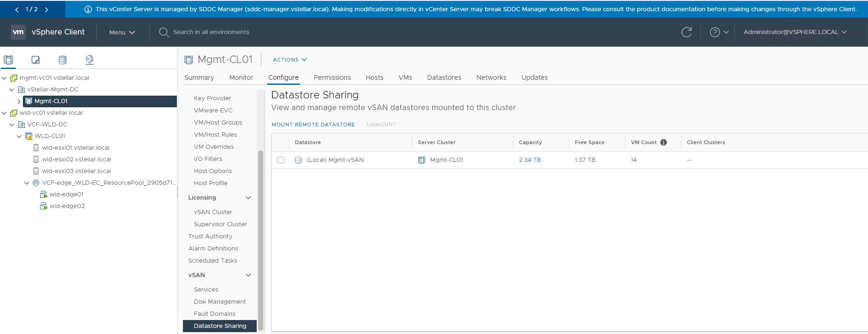This screenshot has height=334, width=868.
Task: Open the Datastores tab
Action: (x=444, y=77)
